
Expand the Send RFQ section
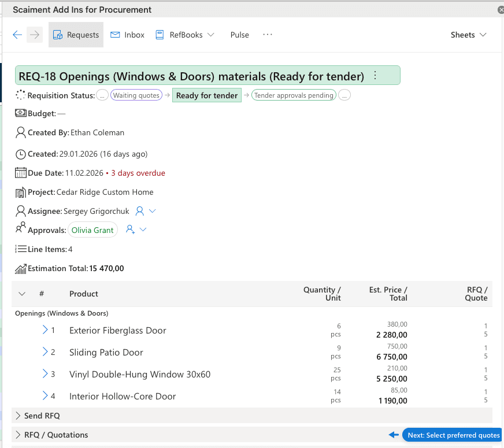(x=18, y=416)
